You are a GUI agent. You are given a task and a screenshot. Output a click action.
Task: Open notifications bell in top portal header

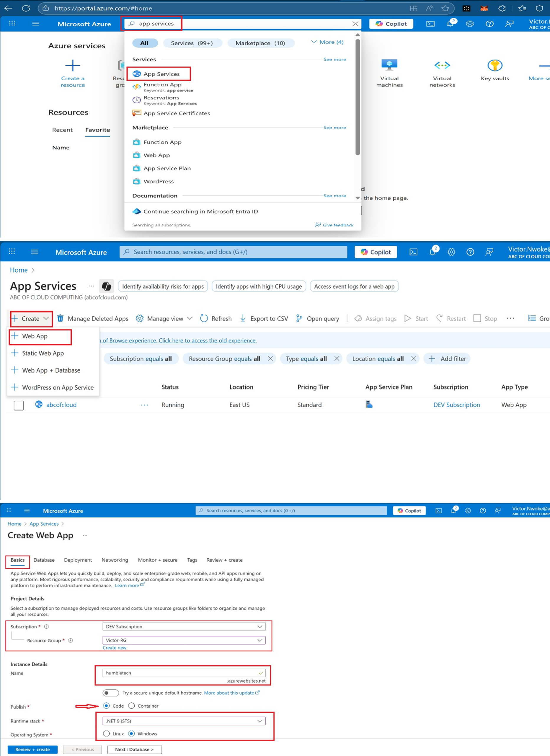coord(451,23)
